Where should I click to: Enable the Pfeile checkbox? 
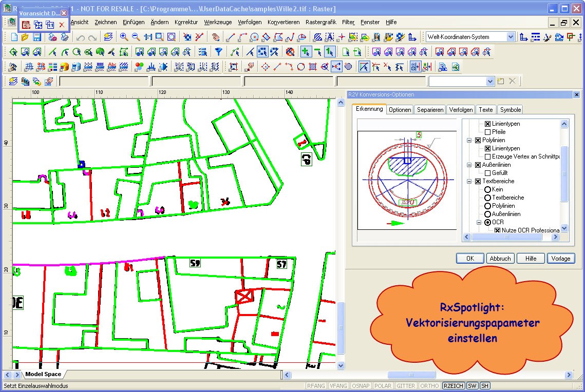point(488,132)
